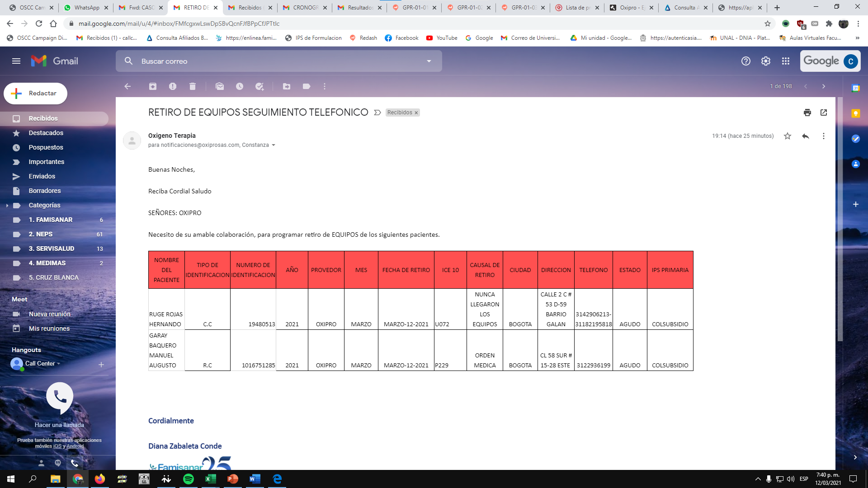Go to newer conversation arrow
This screenshot has height=488, width=868.
[x=806, y=86]
